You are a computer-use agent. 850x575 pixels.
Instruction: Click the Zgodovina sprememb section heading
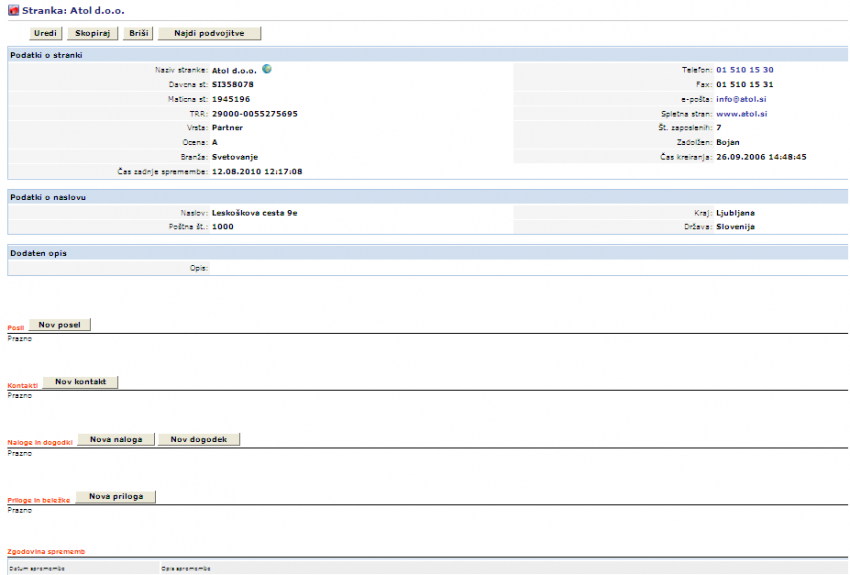(x=46, y=551)
